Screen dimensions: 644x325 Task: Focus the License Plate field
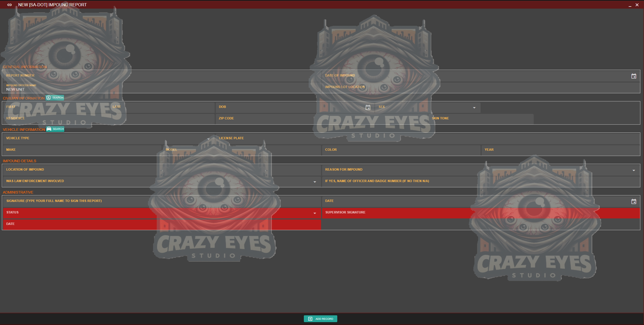[x=428, y=139]
